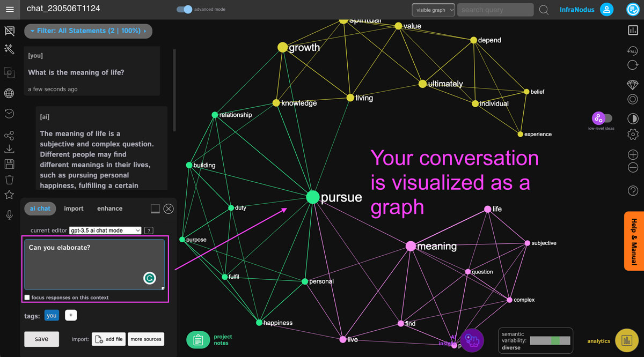Click the magic wand tool icon
The height and width of the screenshot is (357, 644).
[x=9, y=49]
